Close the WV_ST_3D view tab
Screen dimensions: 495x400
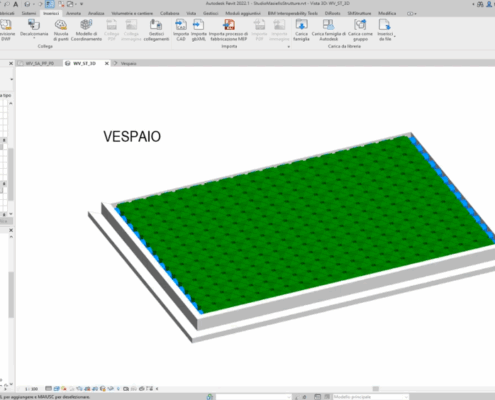click(107, 63)
